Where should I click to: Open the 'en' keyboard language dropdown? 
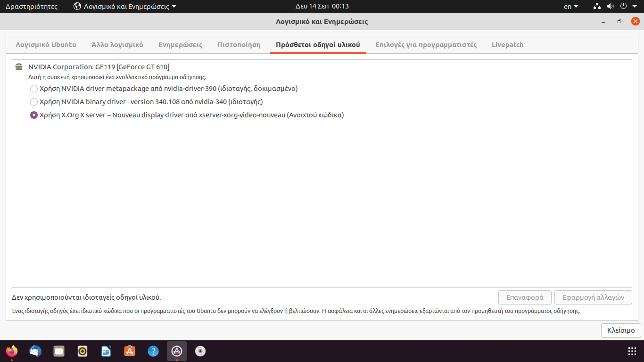571,6
